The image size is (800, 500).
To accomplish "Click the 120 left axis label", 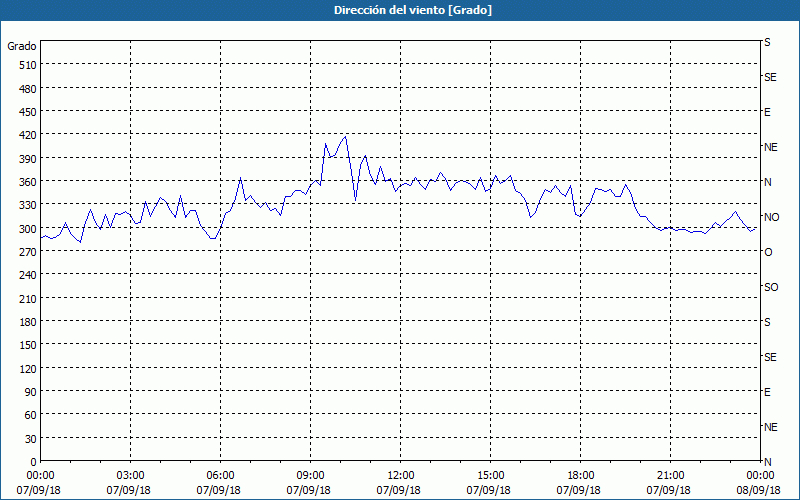I will (x=28, y=368).
